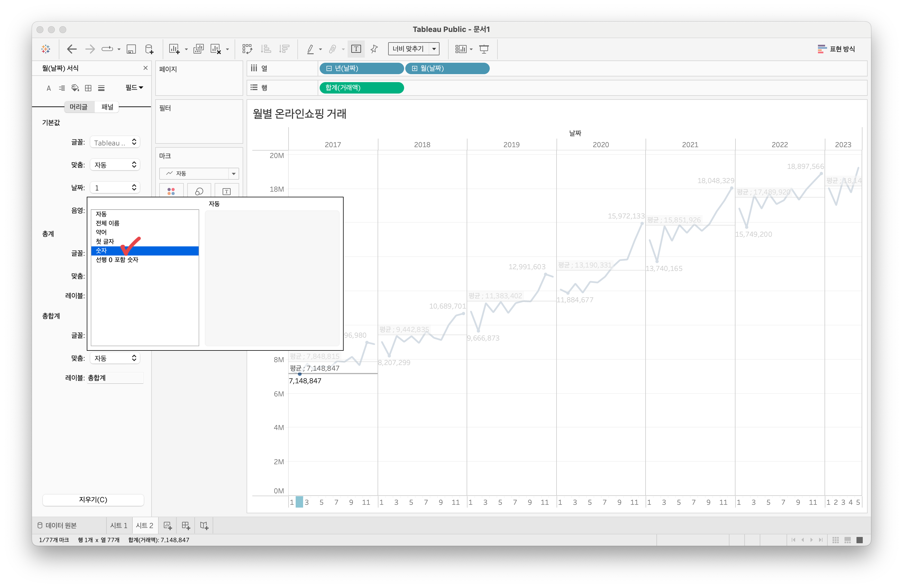Click the duplicate sheet toolbar icon
The image size is (903, 588).
(198, 49)
